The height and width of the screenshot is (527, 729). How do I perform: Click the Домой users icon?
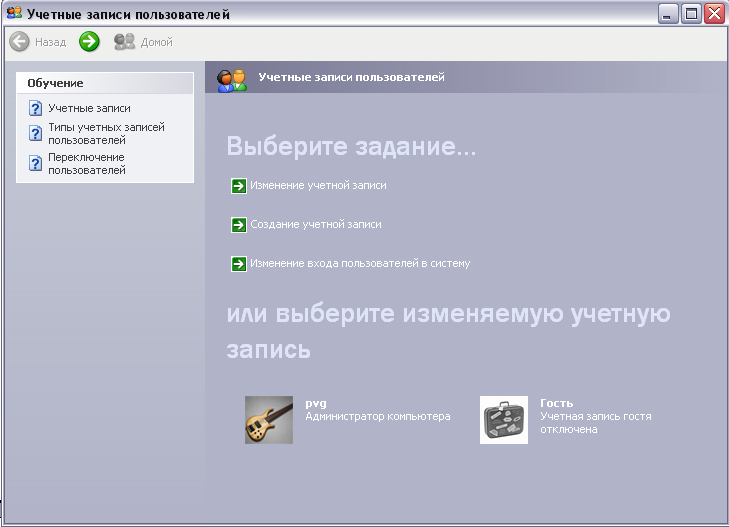[125, 42]
